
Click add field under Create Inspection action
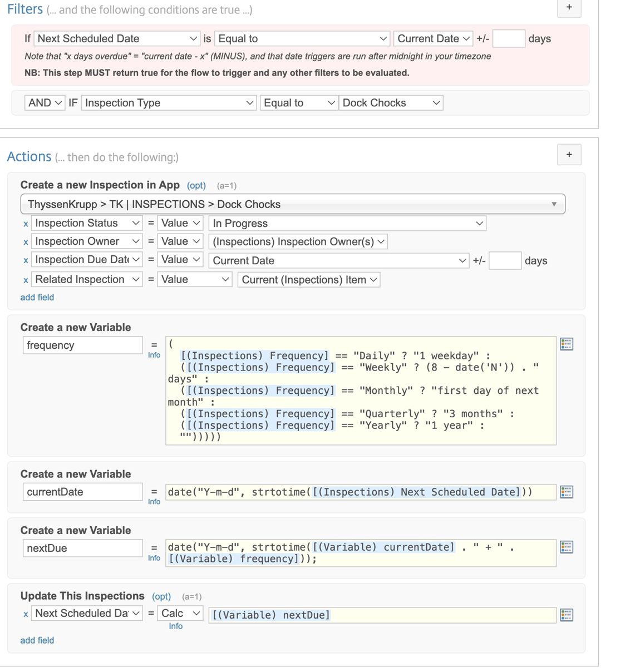(x=37, y=298)
